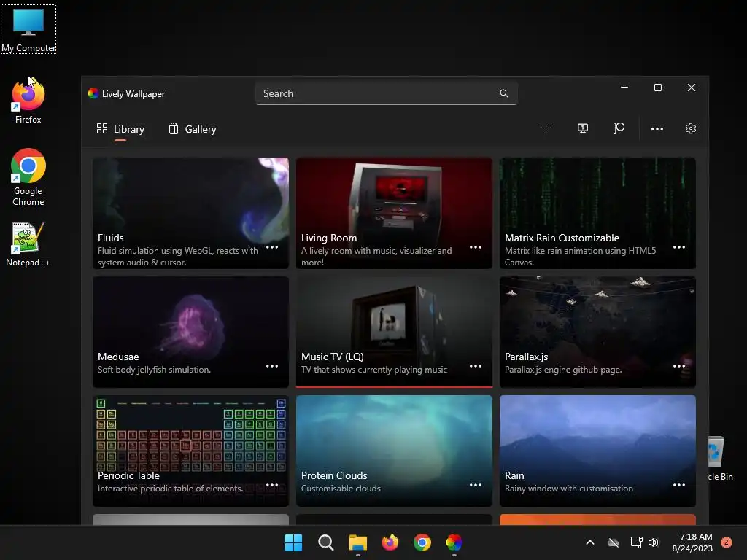Open options menu for Rain wallpaper
747x560 pixels.
[x=679, y=485]
